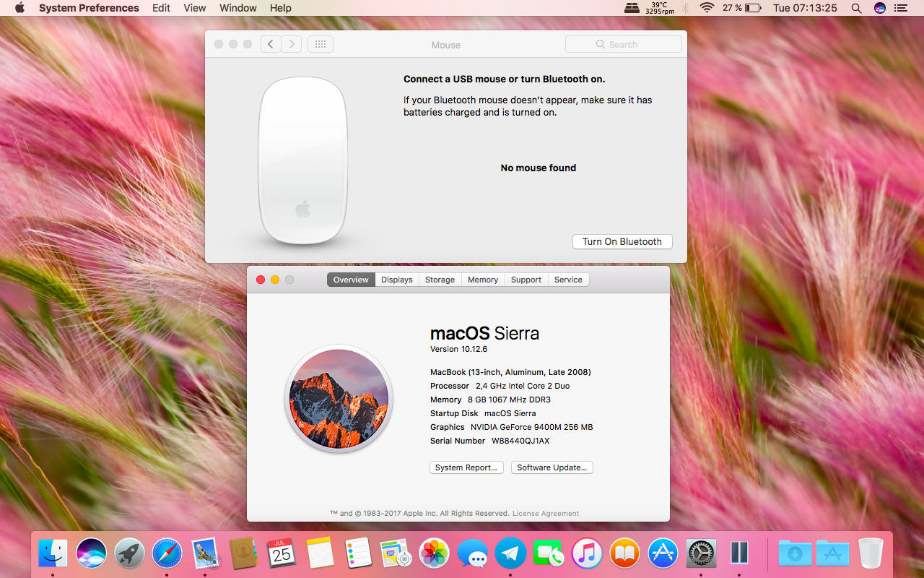The width and height of the screenshot is (924, 578).
Task: Click the Bluetooth status icon in menu bar
Action: [x=686, y=8]
